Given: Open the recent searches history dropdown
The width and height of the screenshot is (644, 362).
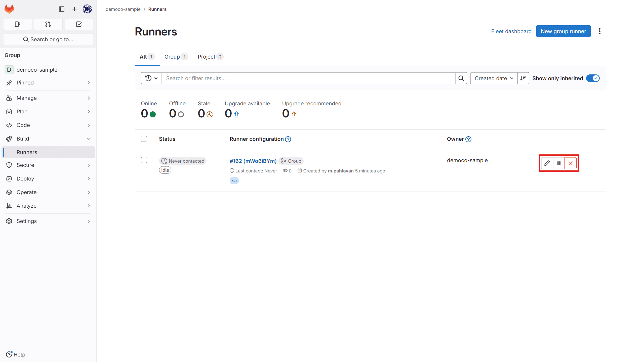Looking at the screenshot, I should click(x=151, y=78).
